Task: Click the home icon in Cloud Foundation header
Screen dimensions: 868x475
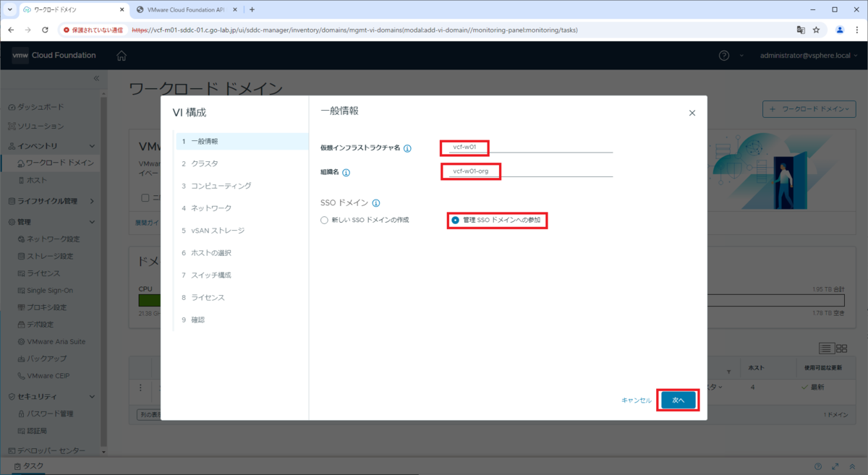Action: pyautogui.click(x=121, y=56)
